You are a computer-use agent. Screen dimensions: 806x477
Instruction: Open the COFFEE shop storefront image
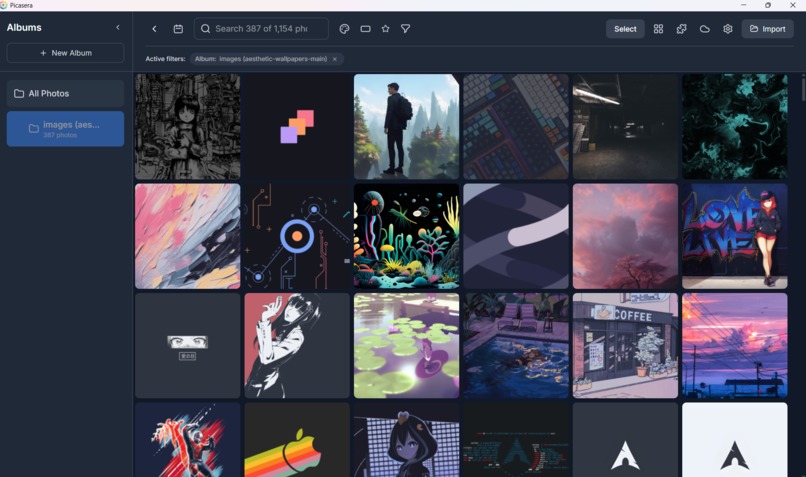[626, 345]
